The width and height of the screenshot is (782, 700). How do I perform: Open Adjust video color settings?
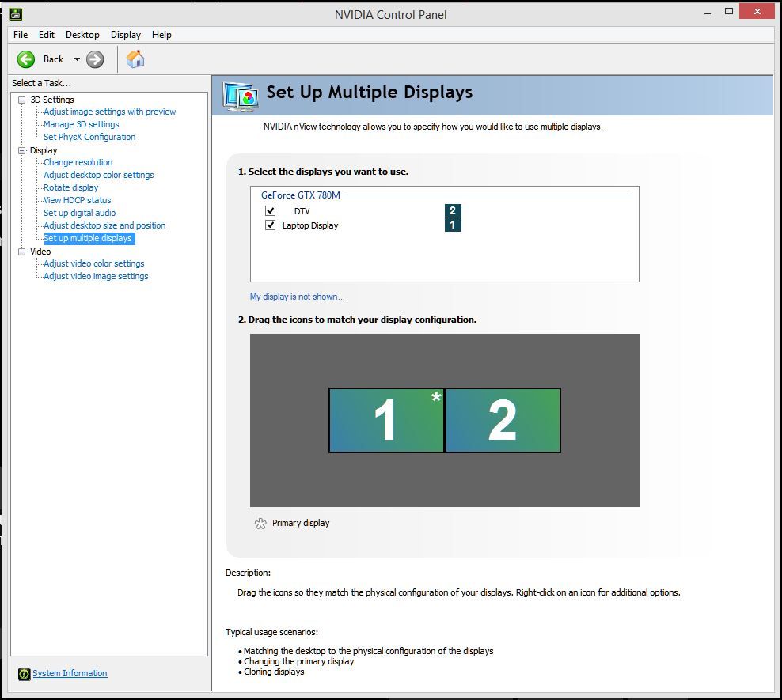click(x=93, y=263)
